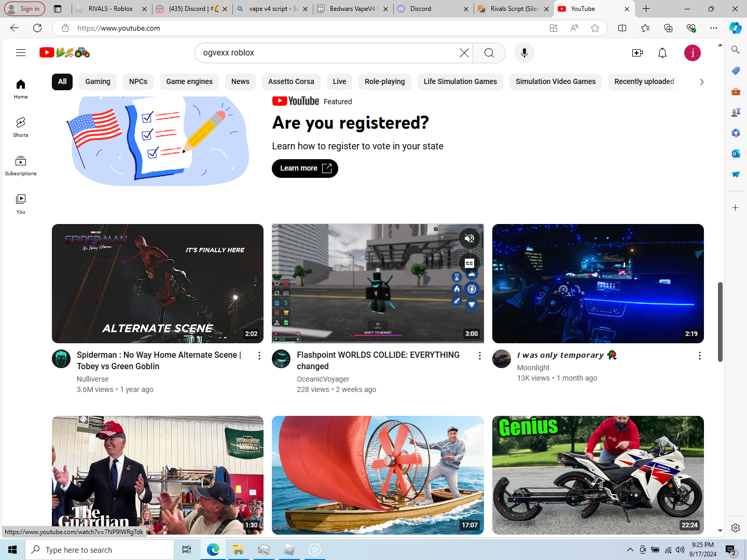Go to Home in YouTube sidebar
The image size is (747, 560).
tap(21, 89)
